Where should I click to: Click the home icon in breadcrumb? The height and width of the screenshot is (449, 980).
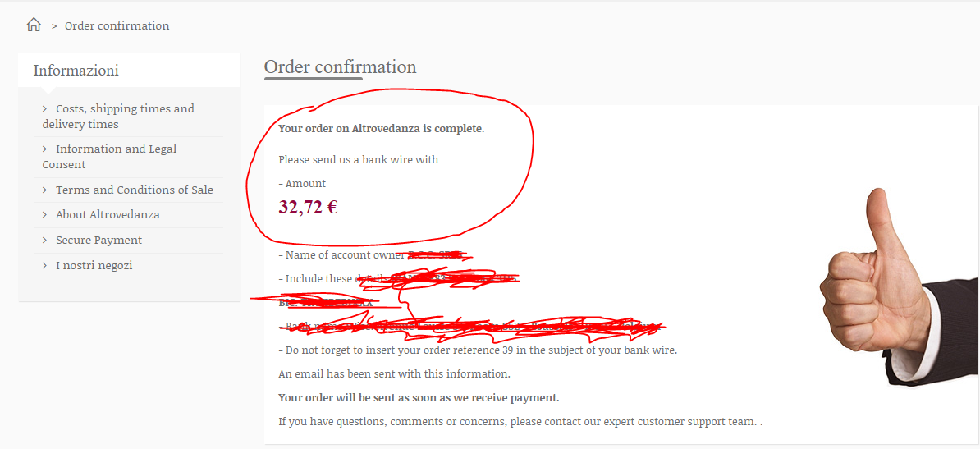coord(34,25)
